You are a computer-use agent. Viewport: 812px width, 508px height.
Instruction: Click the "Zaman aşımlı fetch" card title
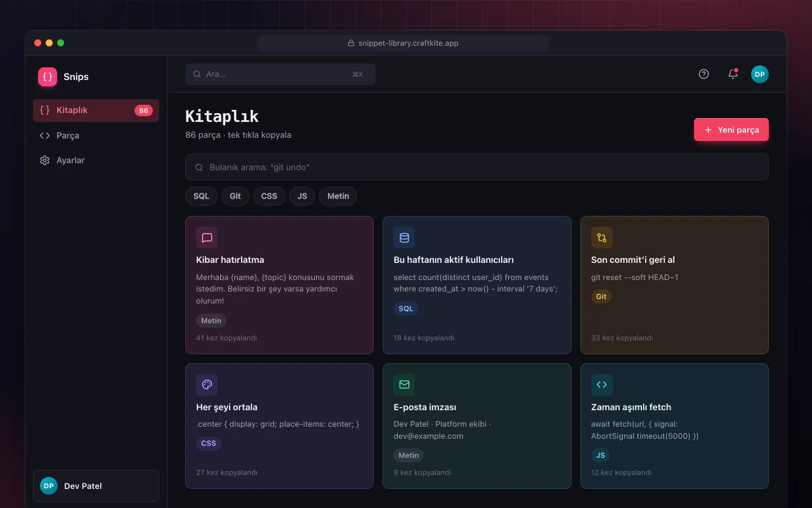tap(631, 407)
